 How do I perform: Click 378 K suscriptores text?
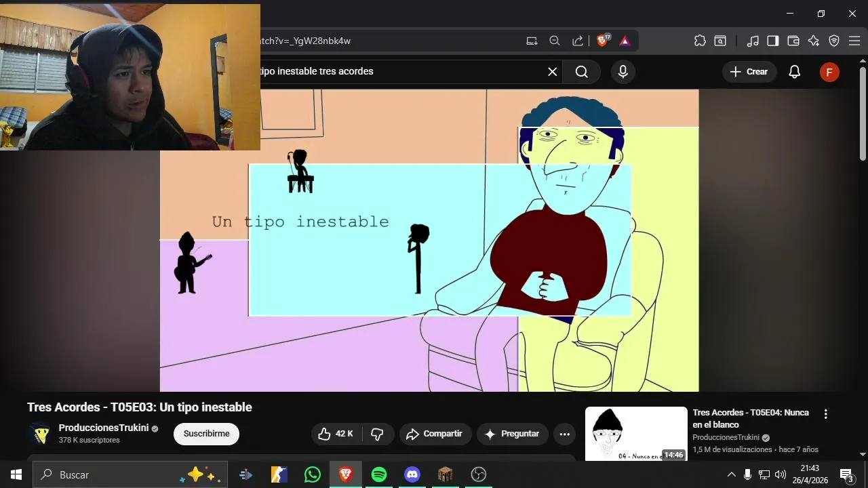[x=89, y=440]
